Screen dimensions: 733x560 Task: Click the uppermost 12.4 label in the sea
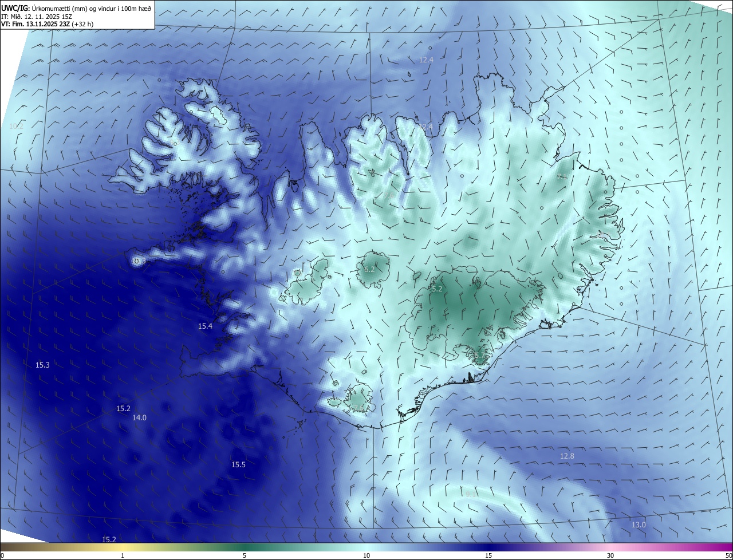426,60
